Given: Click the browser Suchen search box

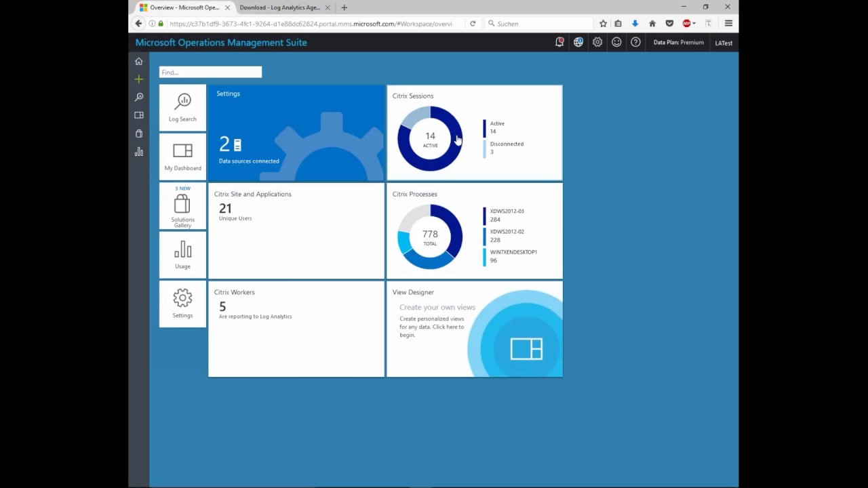Looking at the screenshot, I should [539, 24].
